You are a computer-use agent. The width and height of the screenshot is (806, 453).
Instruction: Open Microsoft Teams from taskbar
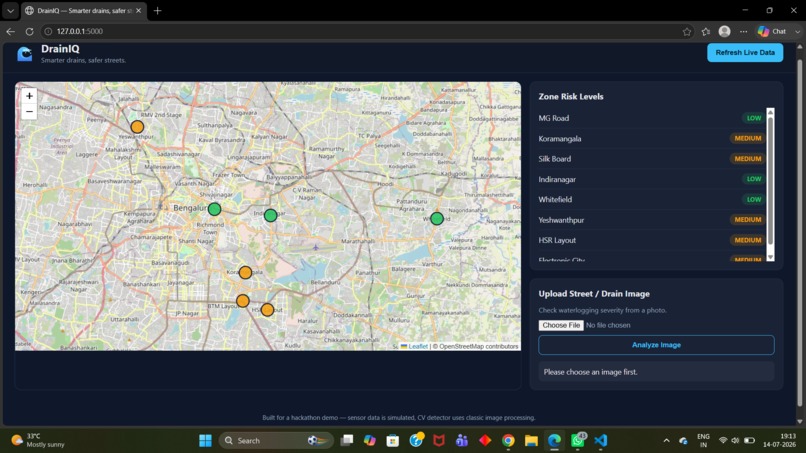pos(462,441)
